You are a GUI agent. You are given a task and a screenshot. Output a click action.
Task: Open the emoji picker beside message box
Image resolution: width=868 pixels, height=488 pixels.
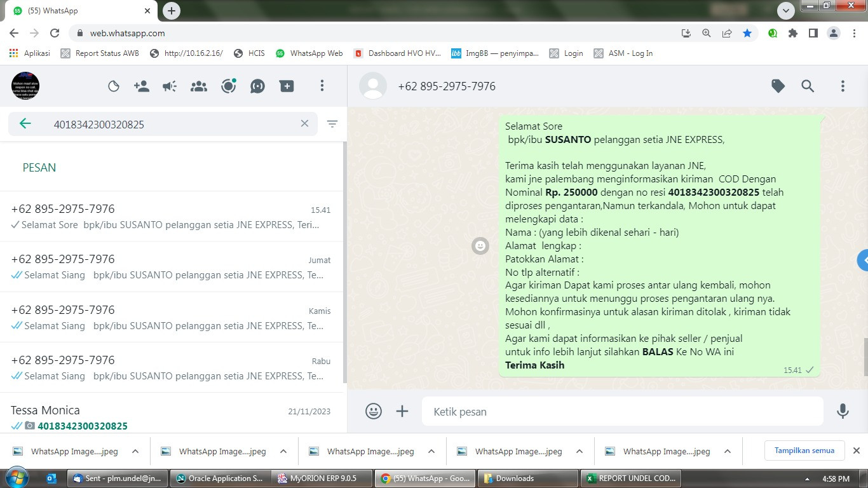(x=374, y=411)
